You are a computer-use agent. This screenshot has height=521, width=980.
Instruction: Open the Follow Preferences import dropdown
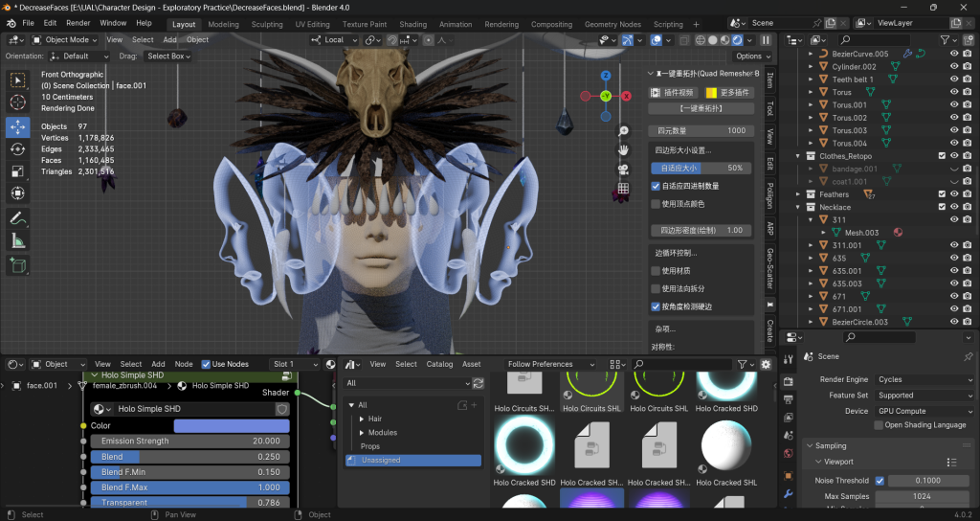pyautogui.click(x=550, y=364)
